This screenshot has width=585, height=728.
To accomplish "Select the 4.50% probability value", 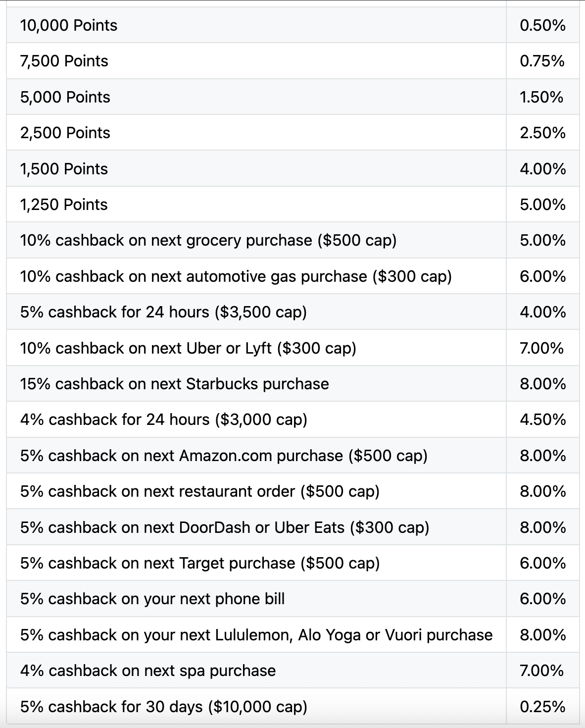I will coord(542,419).
